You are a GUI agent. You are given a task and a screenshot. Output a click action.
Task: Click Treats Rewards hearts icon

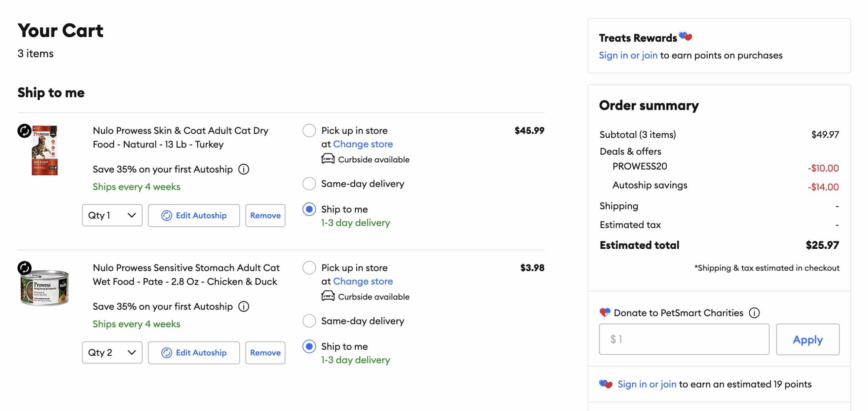click(685, 36)
